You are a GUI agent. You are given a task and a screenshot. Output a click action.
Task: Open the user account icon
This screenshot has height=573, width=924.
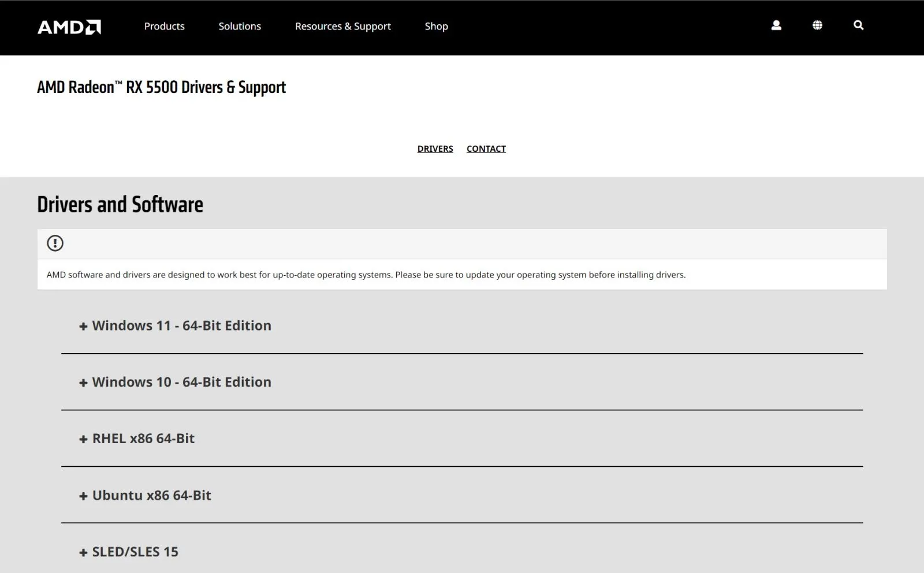776,25
